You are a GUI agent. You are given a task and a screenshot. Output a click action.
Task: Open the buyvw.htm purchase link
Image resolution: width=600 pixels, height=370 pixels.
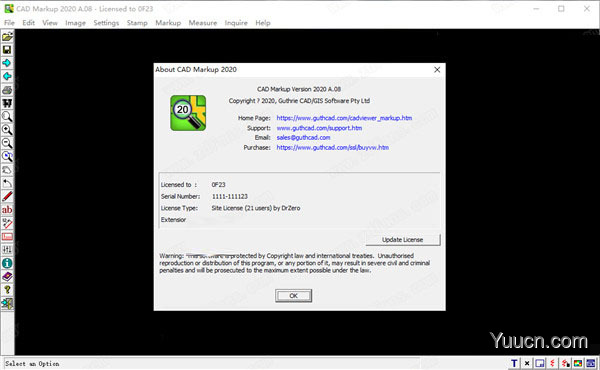[x=333, y=147]
